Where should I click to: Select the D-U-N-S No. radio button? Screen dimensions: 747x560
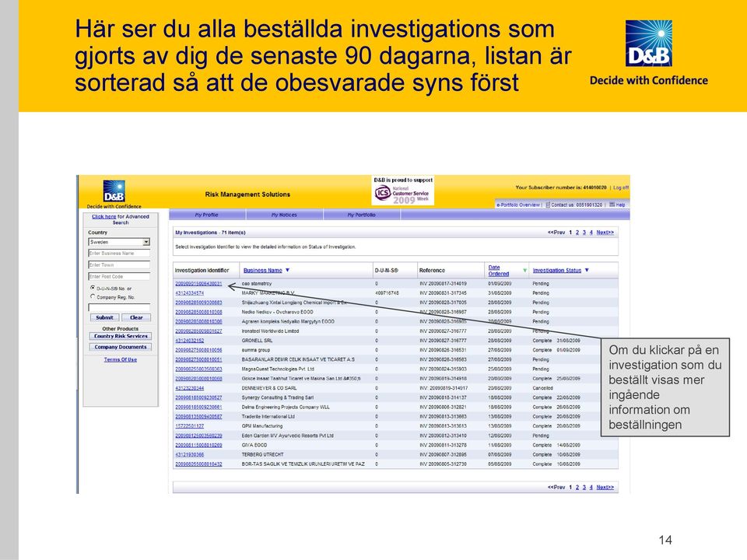(x=93, y=288)
